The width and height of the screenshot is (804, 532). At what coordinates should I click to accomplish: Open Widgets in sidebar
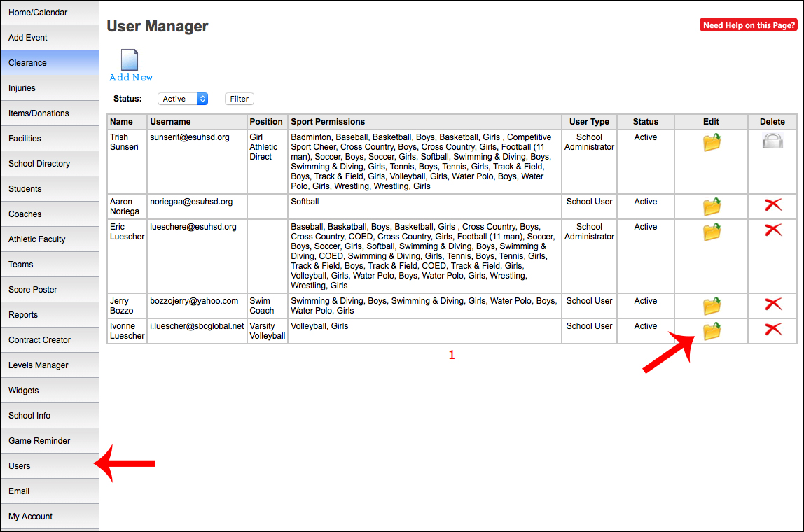[50, 390]
